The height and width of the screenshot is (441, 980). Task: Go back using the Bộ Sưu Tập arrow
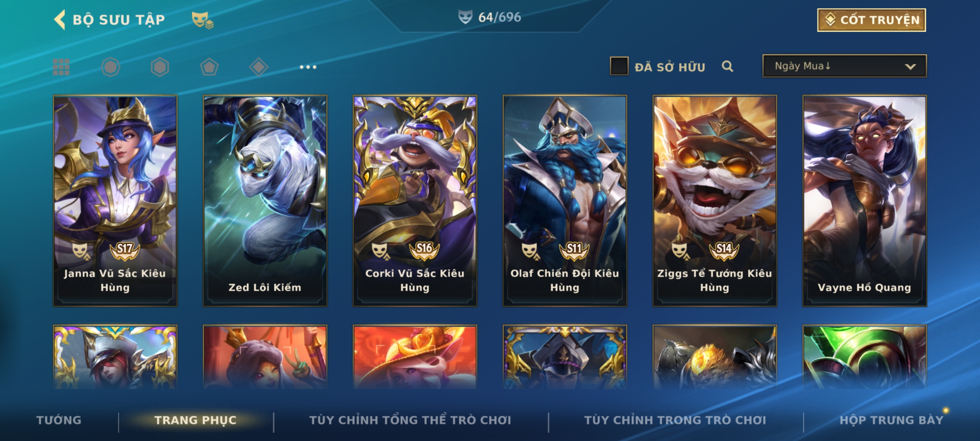click(60, 20)
